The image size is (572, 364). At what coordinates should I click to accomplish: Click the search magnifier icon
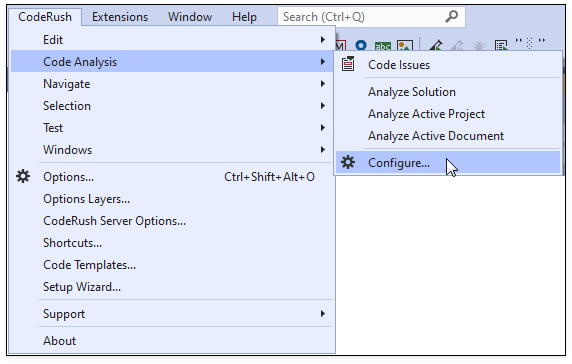pyautogui.click(x=452, y=16)
